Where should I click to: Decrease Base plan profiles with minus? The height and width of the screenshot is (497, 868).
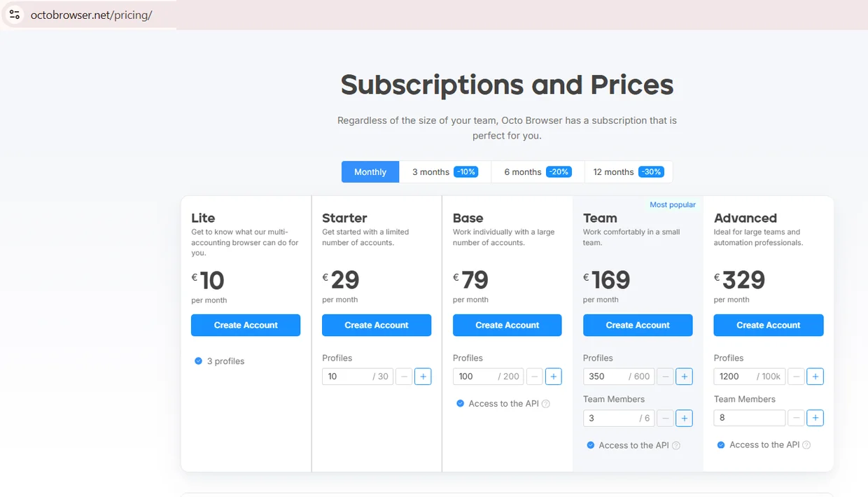(x=535, y=377)
